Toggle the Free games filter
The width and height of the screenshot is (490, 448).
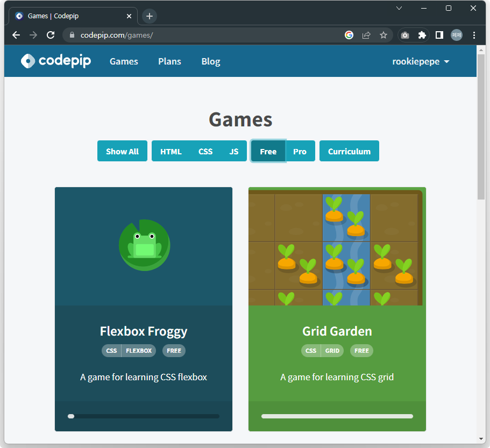(268, 151)
